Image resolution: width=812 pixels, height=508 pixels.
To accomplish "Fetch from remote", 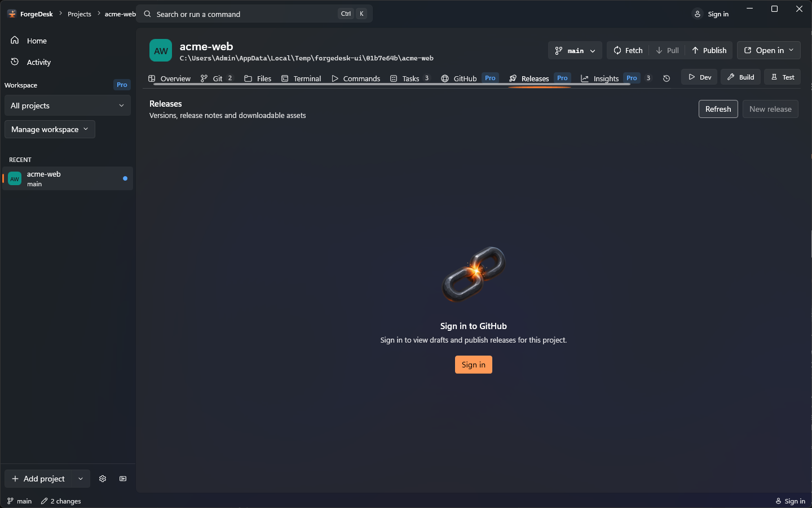I will (x=628, y=50).
